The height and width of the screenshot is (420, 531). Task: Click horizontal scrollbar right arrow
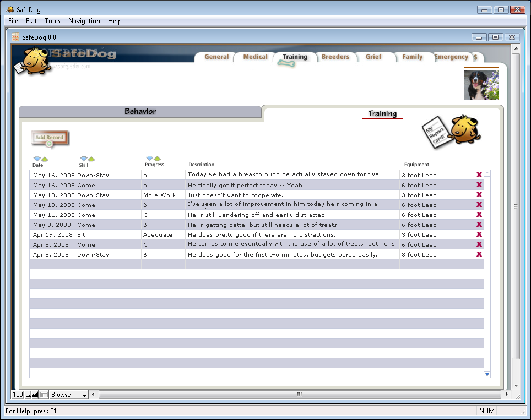(507, 394)
